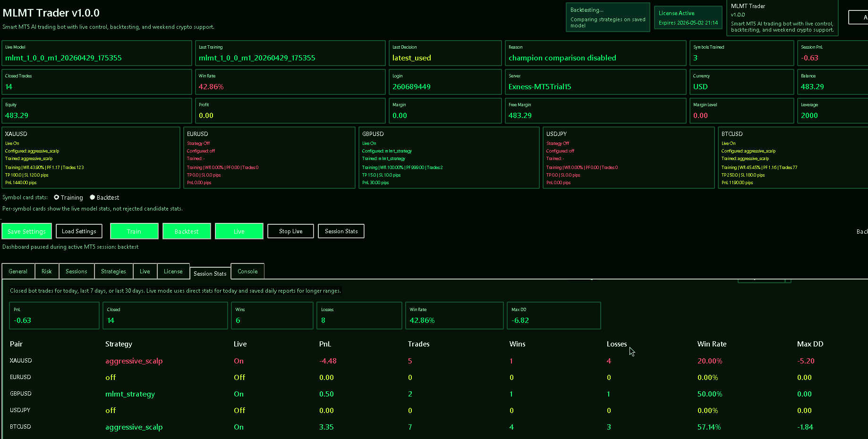Open the Console tab
The image size is (868, 439).
[x=247, y=271]
